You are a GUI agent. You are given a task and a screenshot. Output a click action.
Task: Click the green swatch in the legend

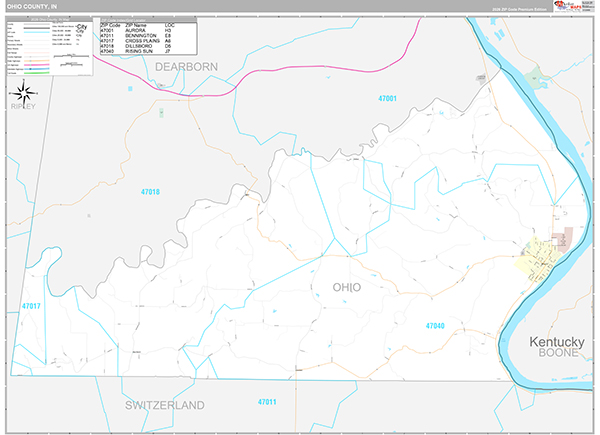pos(35,73)
